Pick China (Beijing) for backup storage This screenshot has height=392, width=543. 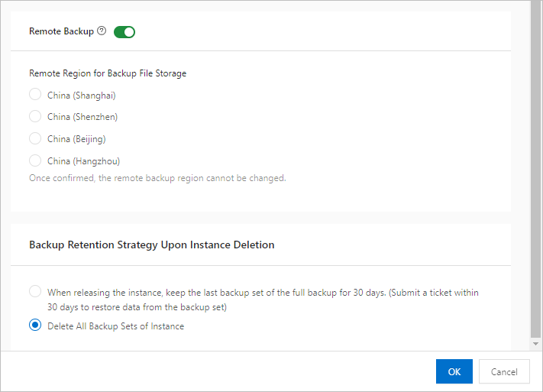[35, 138]
